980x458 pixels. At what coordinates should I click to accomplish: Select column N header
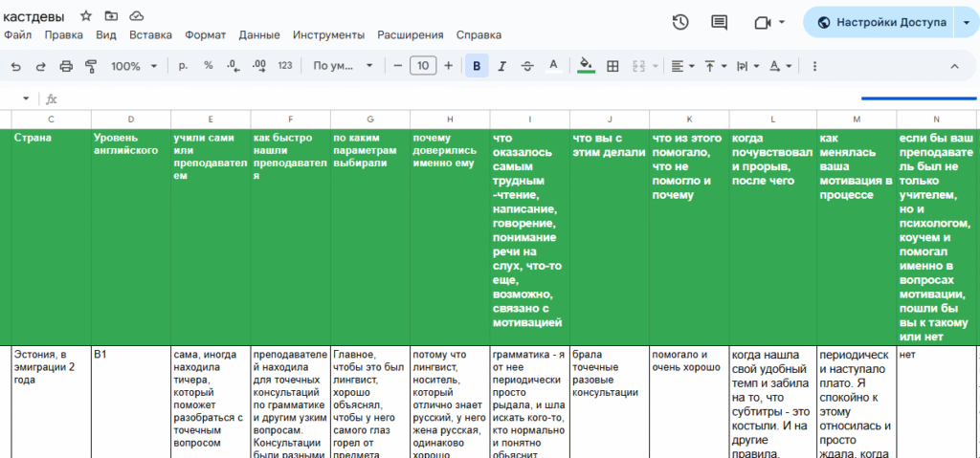tap(936, 120)
